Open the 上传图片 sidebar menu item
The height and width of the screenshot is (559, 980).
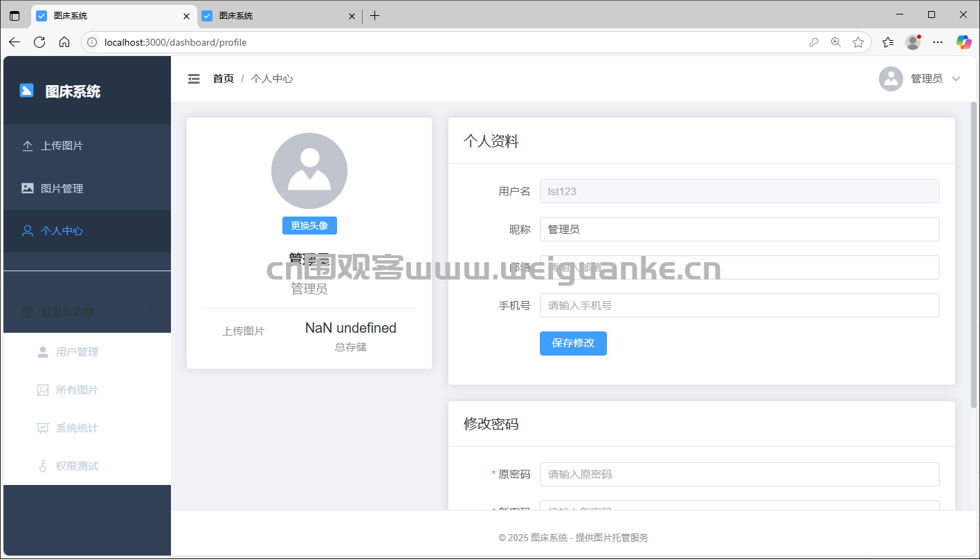point(87,146)
